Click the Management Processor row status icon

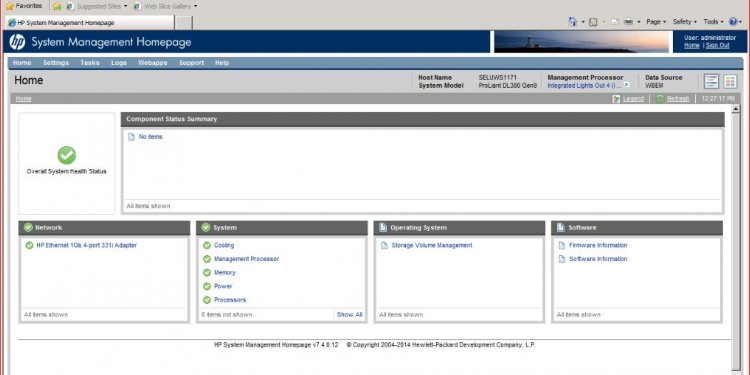tap(207, 259)
